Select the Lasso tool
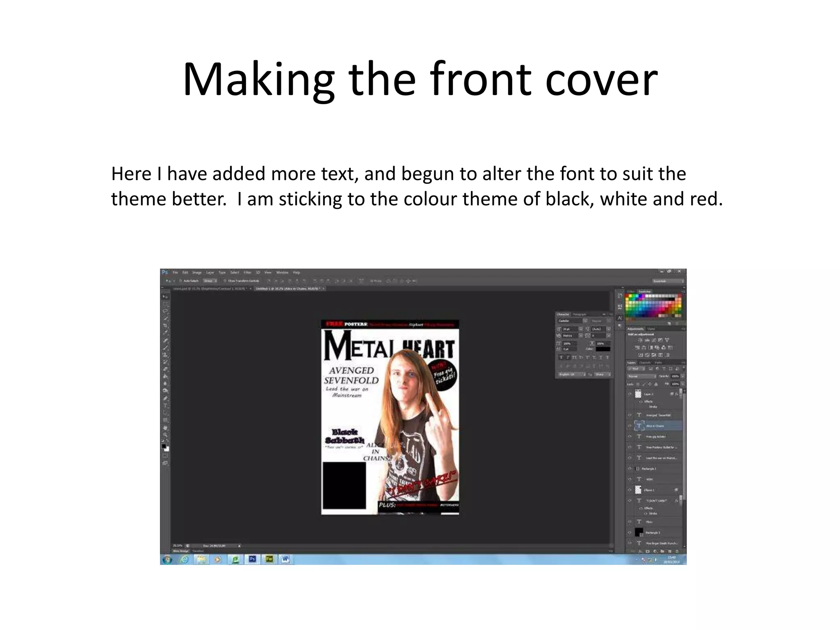 click(x=165, y=311)
